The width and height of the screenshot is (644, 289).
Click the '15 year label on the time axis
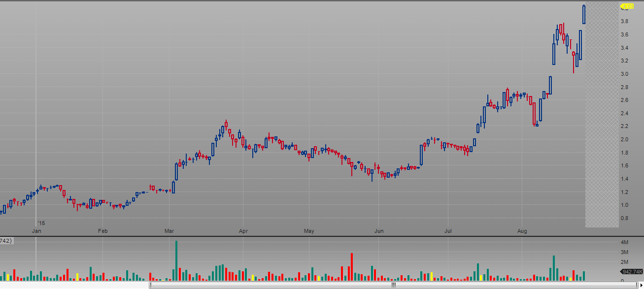click(x=40, y=223)
